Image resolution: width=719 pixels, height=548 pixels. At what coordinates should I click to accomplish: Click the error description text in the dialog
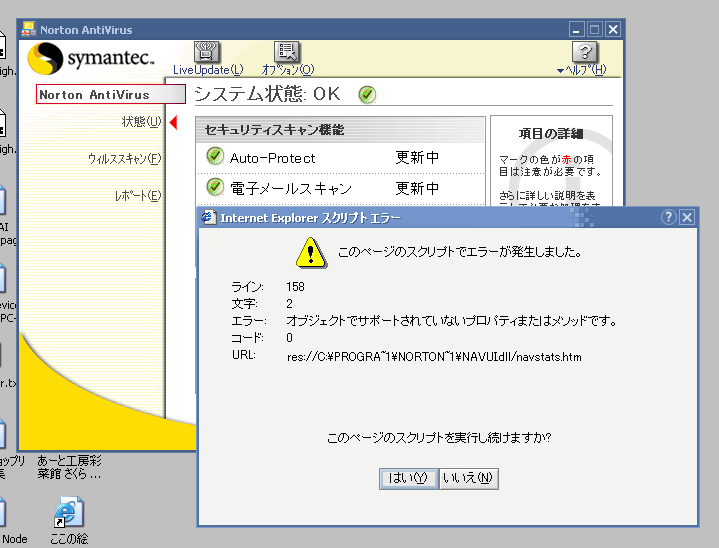[451, 321]
